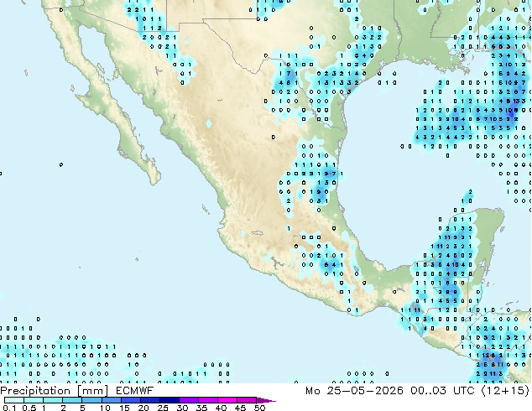
Task: Select the 1–2 mm cyan legend swatch
Action: pyautogui.click(x=53, y=400)
